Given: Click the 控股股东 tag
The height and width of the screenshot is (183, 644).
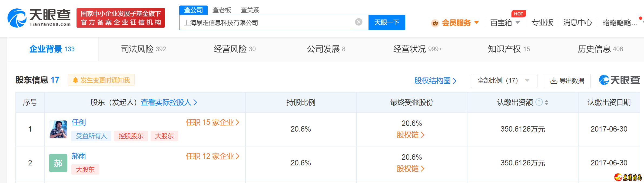Looking at the screenshot, I should [x=131, y=136].
